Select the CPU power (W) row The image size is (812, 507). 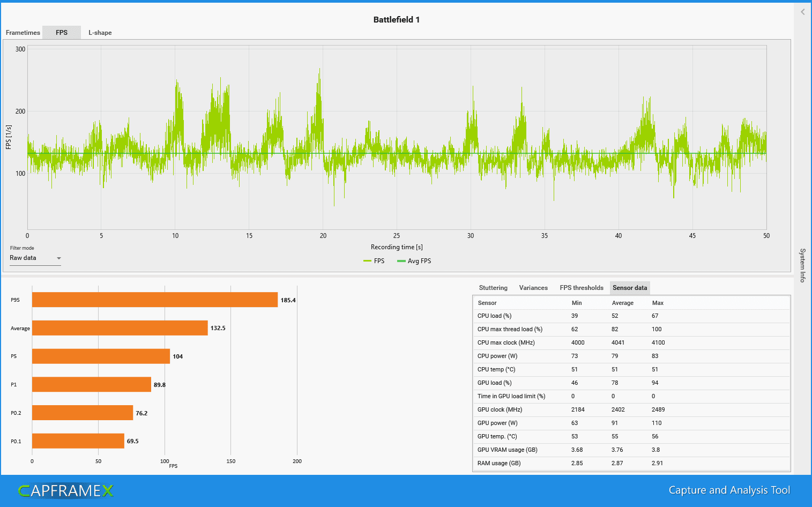pos(632,356)
